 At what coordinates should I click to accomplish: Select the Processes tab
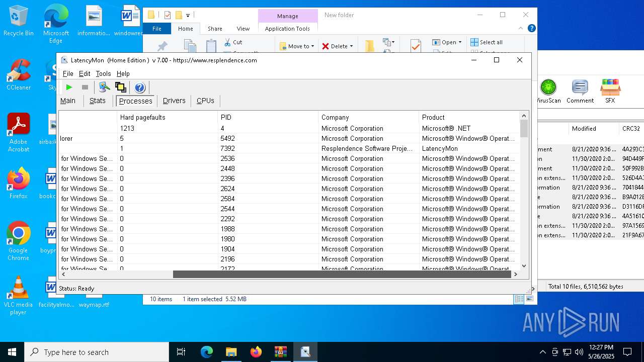[x=135, y=101]
